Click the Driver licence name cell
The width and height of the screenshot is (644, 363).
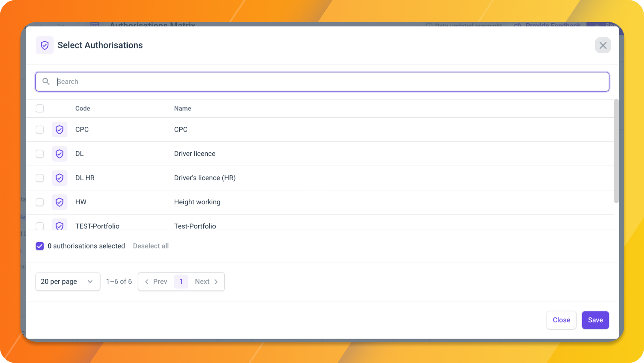click(195, 154)
